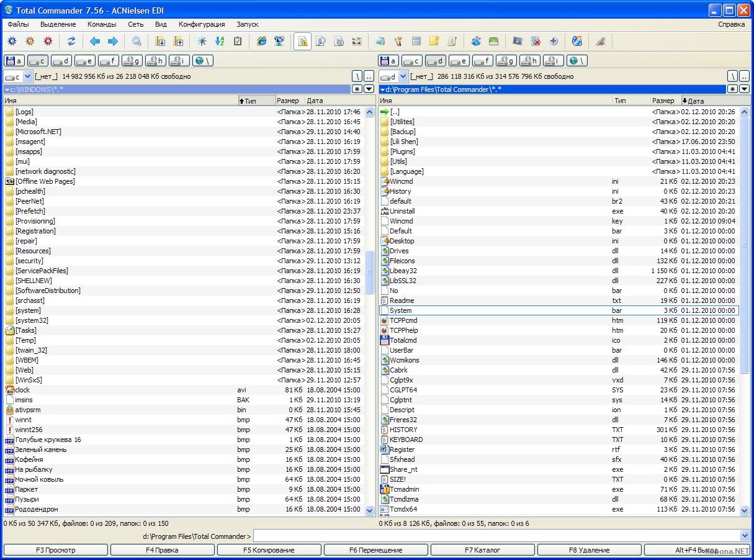Open network neighborhood button in left drive bar
This screenshot has width=754, height=560.
coord(203,61)
